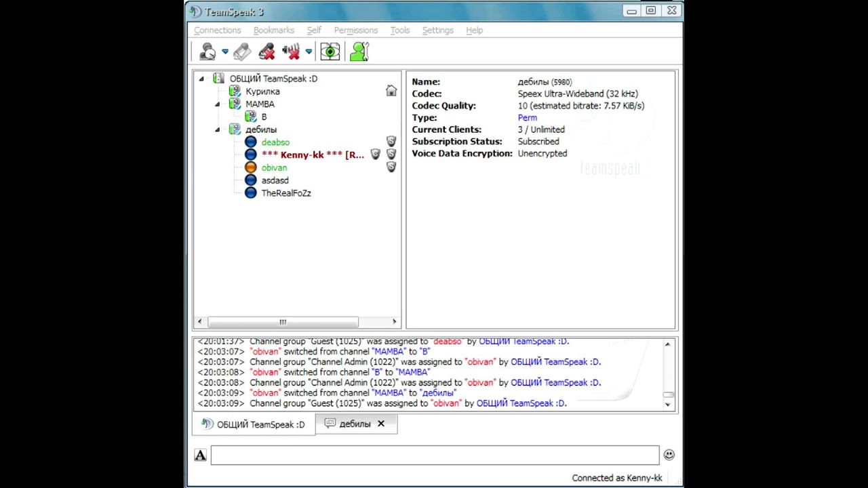Select the дебилы channel name

click(x=261, y=129)
